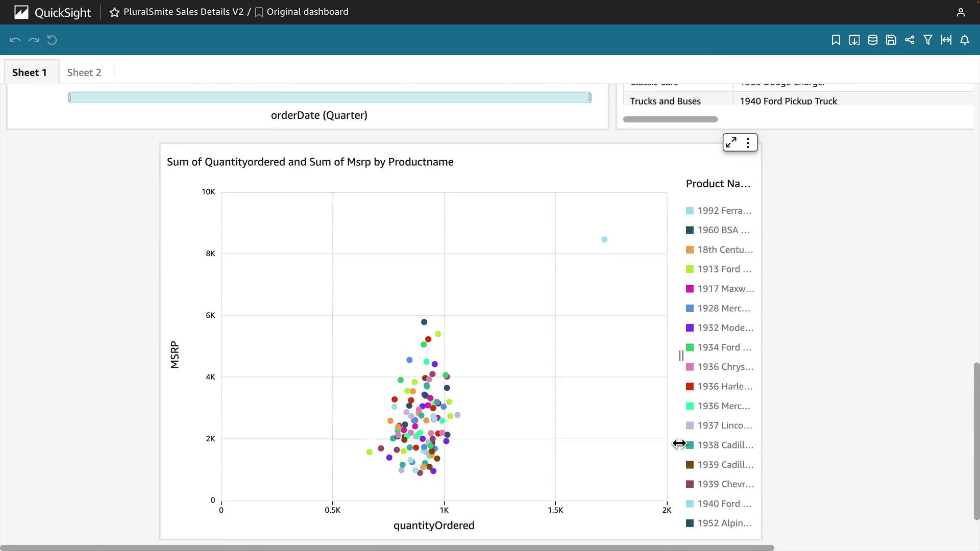Click the Original dashboard bookmark link

[x=307, y=12]
